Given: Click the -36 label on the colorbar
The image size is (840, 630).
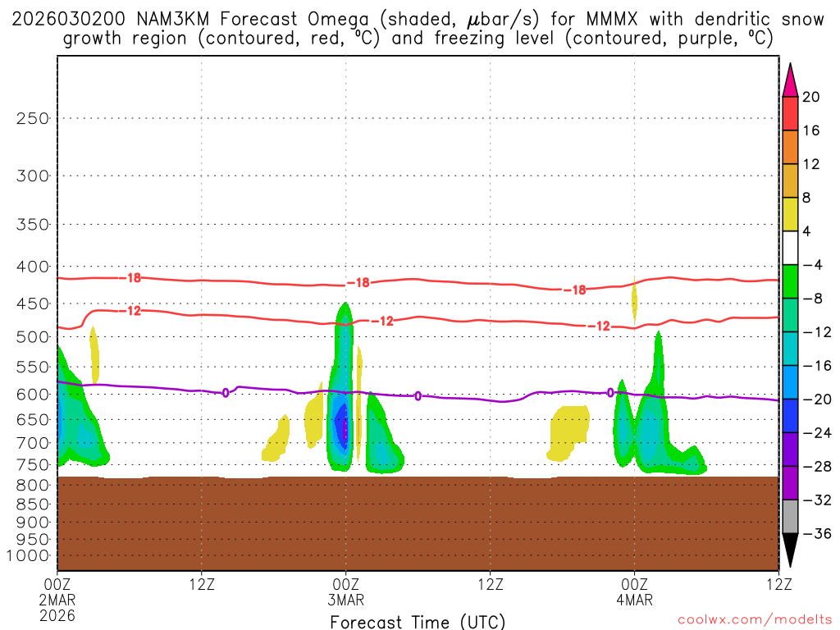Looking at the screenshot, I should tap(817, 533).
